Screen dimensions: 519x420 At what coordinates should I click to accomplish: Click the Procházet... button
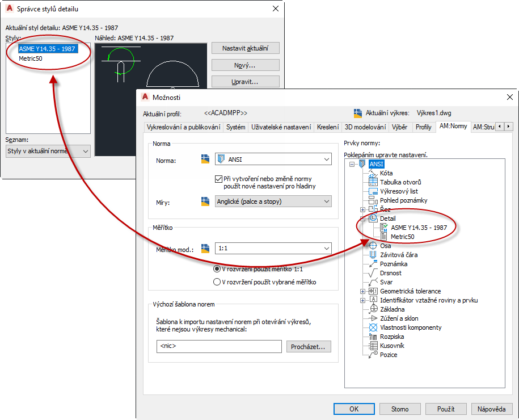pos(308,346)
